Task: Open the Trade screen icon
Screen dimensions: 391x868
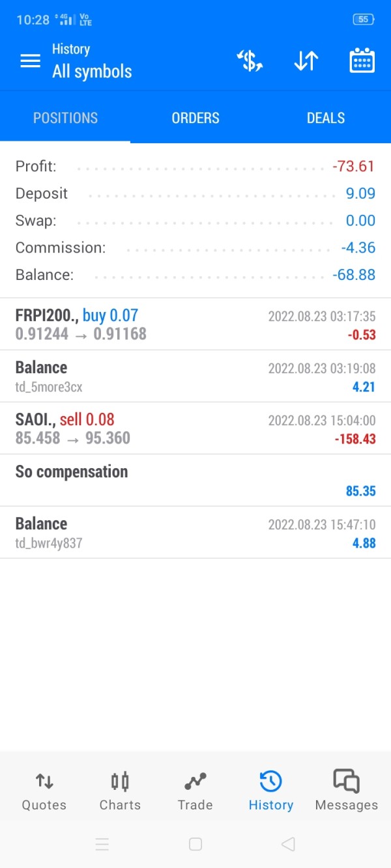Action: [195, 781]
